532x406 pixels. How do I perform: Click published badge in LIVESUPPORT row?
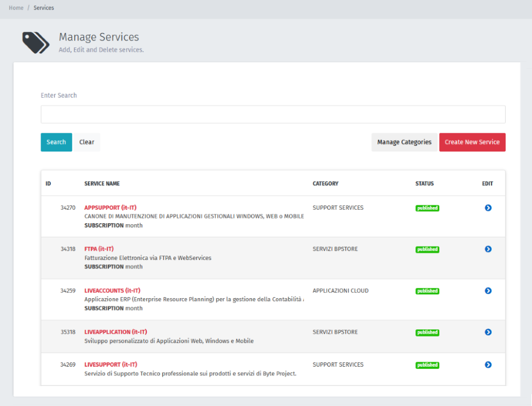(427, 365)
